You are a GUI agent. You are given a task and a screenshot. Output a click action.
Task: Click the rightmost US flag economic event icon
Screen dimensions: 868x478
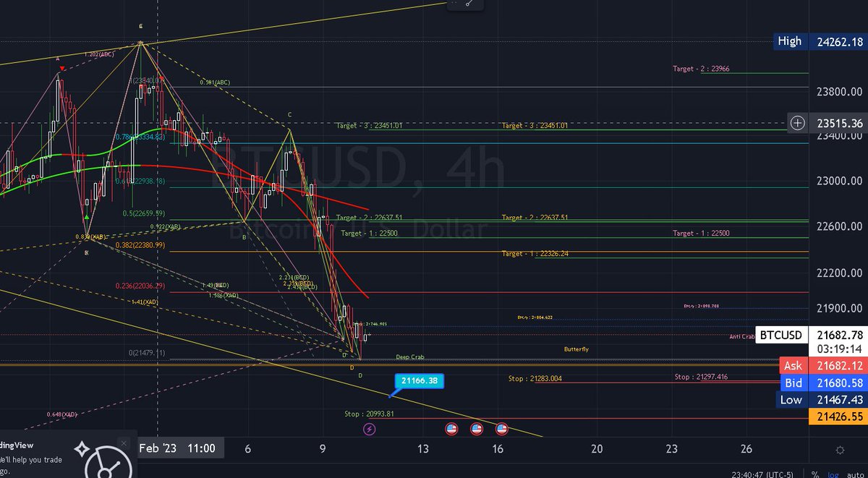501,429
